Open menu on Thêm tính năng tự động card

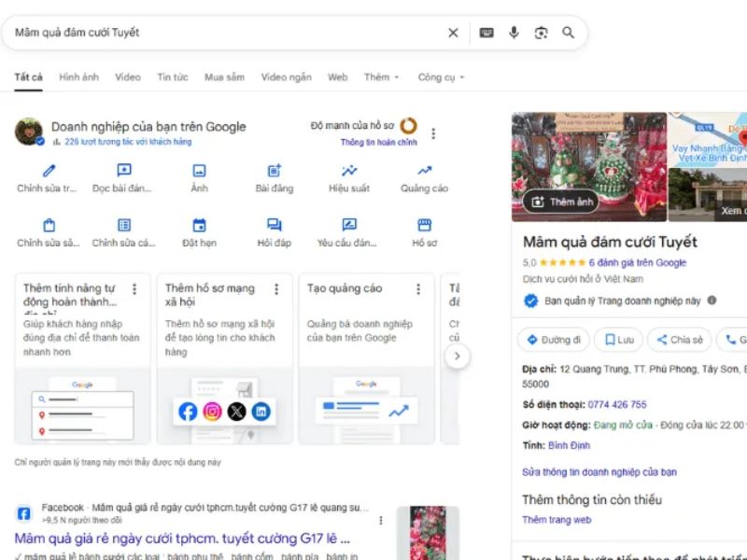click(134, 289)
